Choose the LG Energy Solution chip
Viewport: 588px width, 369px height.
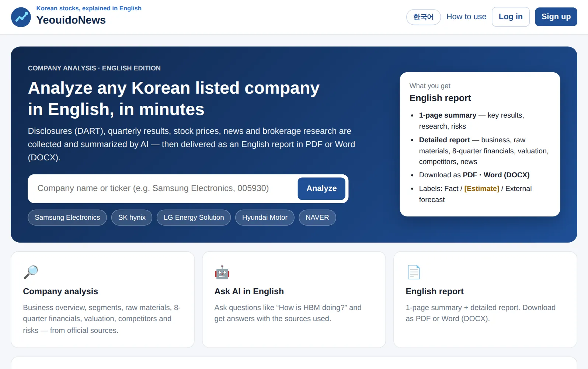click(x=194, y=217)
